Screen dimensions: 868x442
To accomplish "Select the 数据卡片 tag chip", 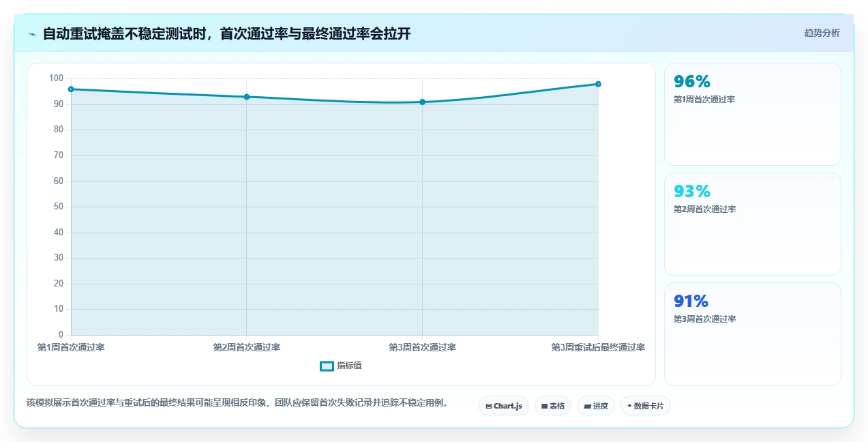I will [646, 406].
